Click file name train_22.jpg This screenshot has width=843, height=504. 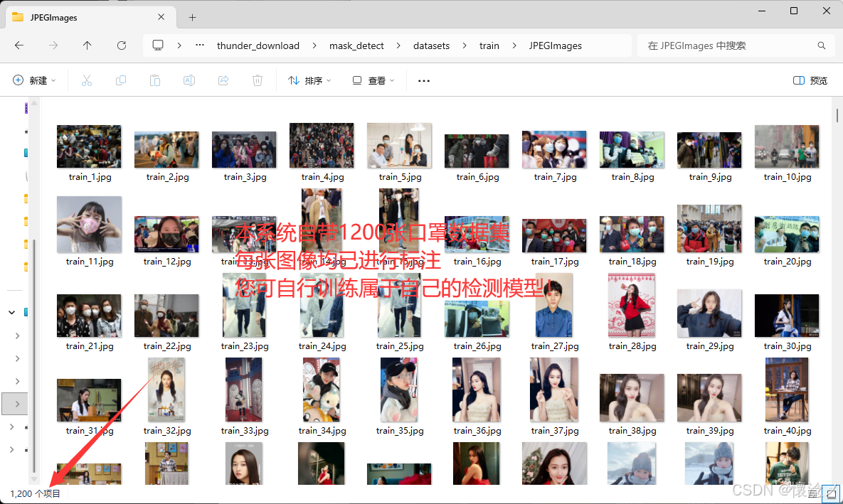tap(167, 346)
